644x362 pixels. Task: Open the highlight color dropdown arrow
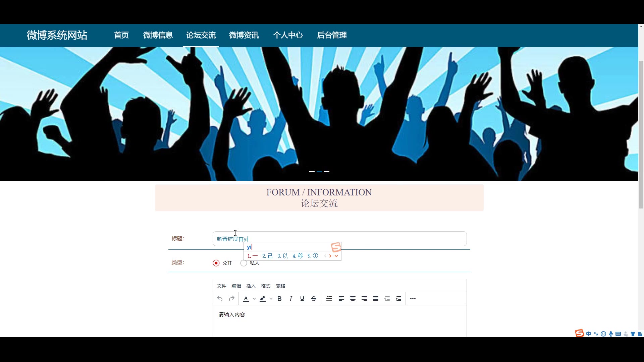tap(271, 299)
